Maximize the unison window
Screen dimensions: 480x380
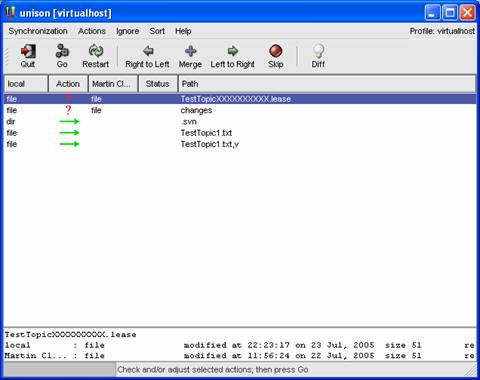(450, 13)
